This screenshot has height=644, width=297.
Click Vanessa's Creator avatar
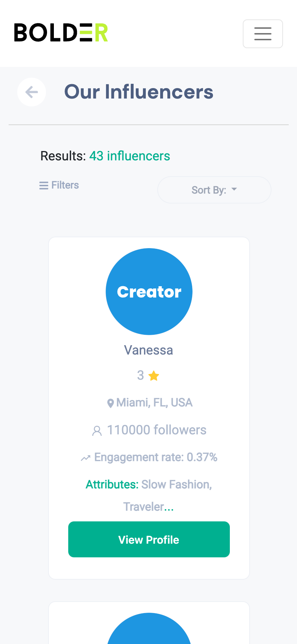tap(149, 292)
